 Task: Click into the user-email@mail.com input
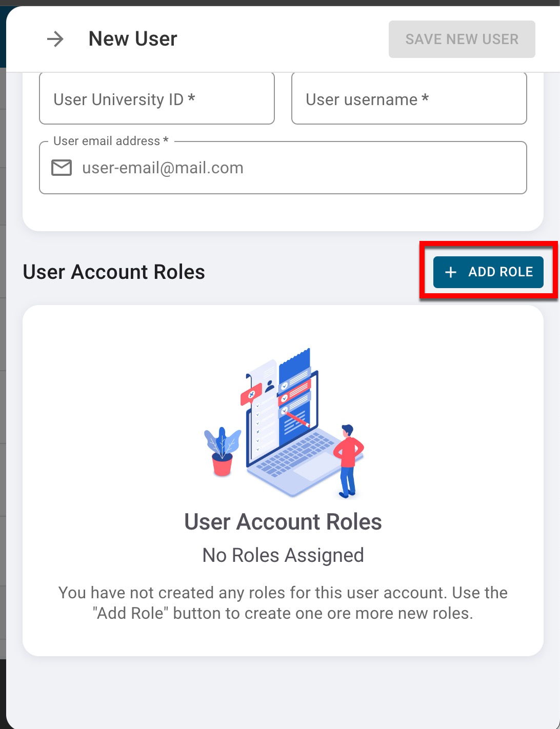coord(297,168)
